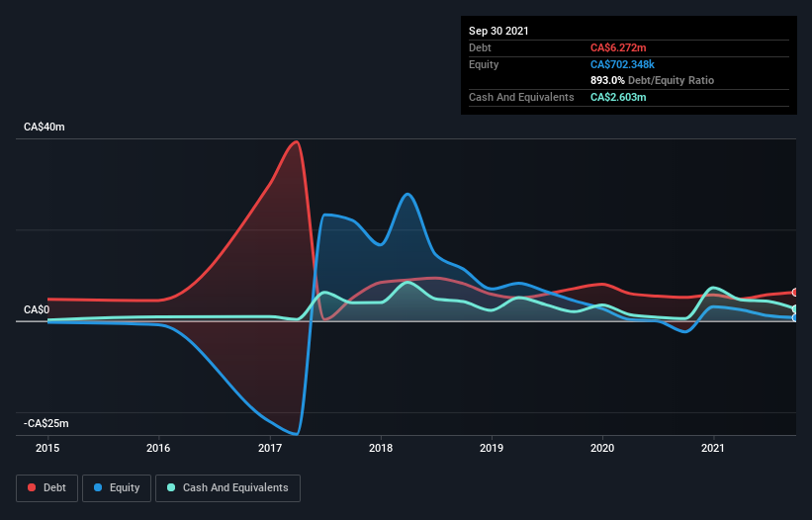Click the 2020 x-axis label
The image size is (812, 520).
[x=602, y=448]
